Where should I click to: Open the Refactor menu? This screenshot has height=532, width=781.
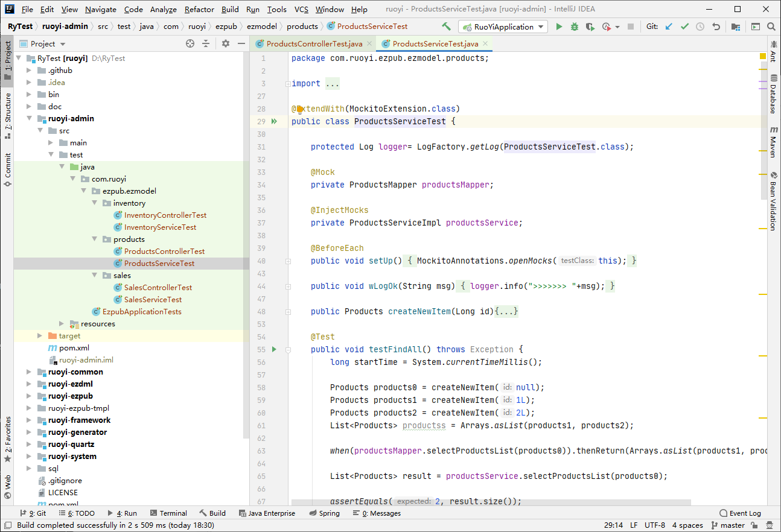199,10
